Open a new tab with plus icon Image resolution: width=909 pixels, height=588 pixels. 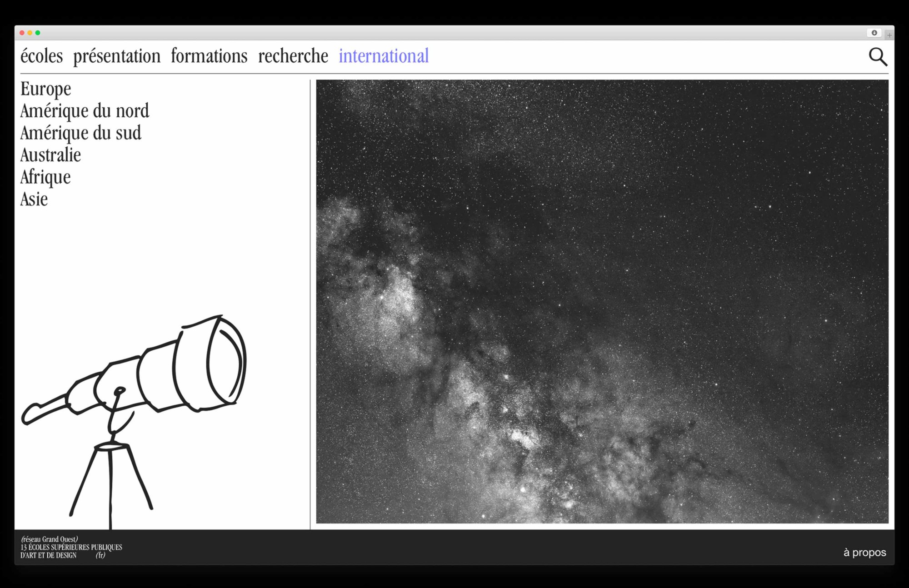click(x=889, y=35)
